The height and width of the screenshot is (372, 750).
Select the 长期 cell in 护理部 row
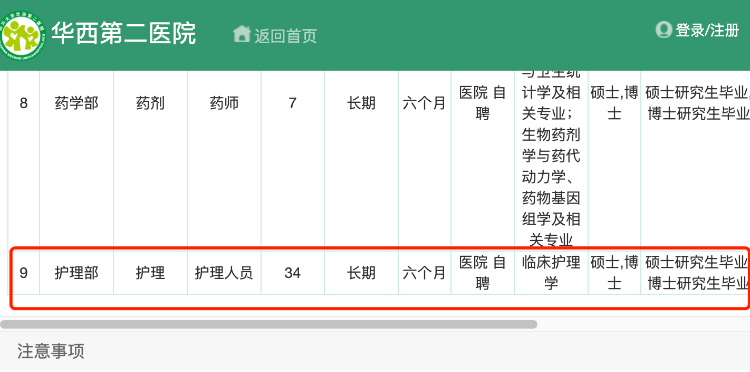[361, 273]
